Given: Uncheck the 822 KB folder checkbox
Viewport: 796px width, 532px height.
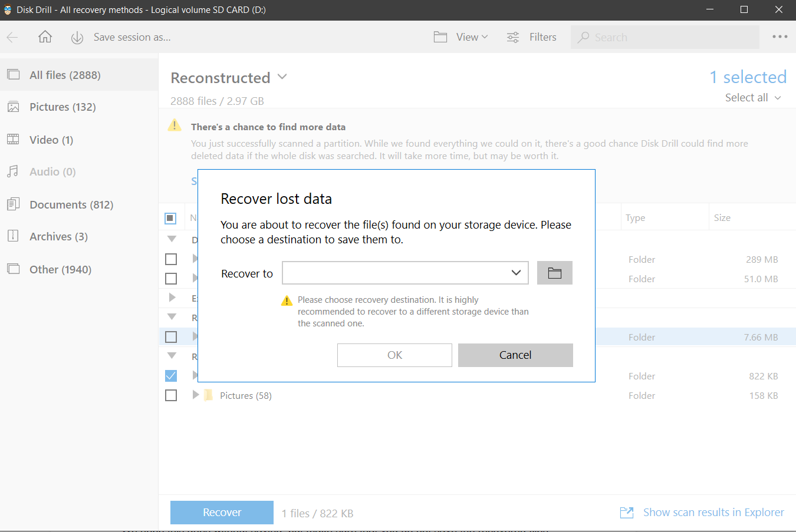Looking at the screenshot, I should click(171, 376).
